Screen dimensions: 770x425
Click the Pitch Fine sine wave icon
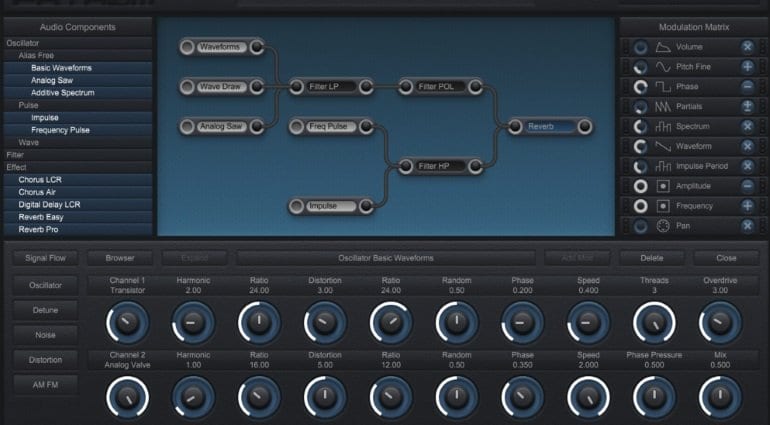663,67
